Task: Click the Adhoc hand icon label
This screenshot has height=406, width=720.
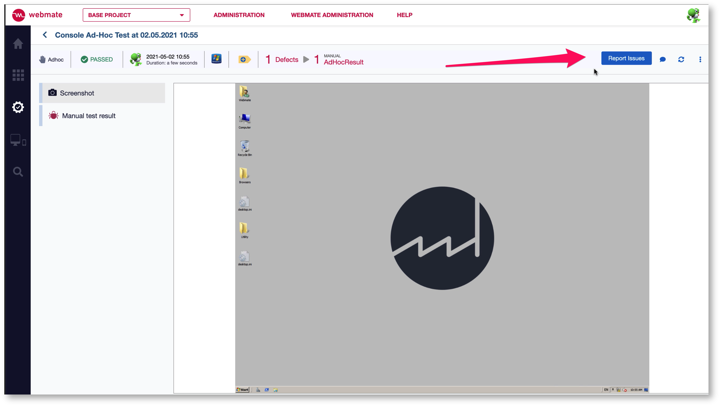Action: tap(51, 60)
